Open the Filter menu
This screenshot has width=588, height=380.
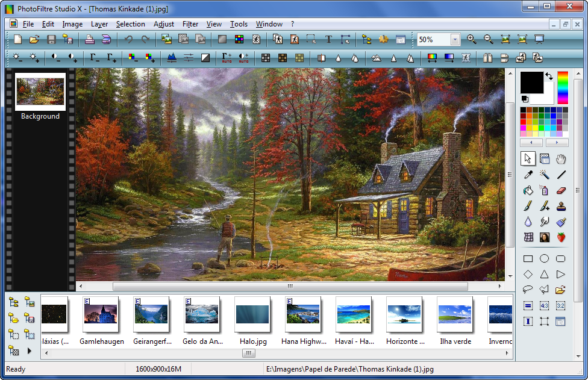click(190, 24)
